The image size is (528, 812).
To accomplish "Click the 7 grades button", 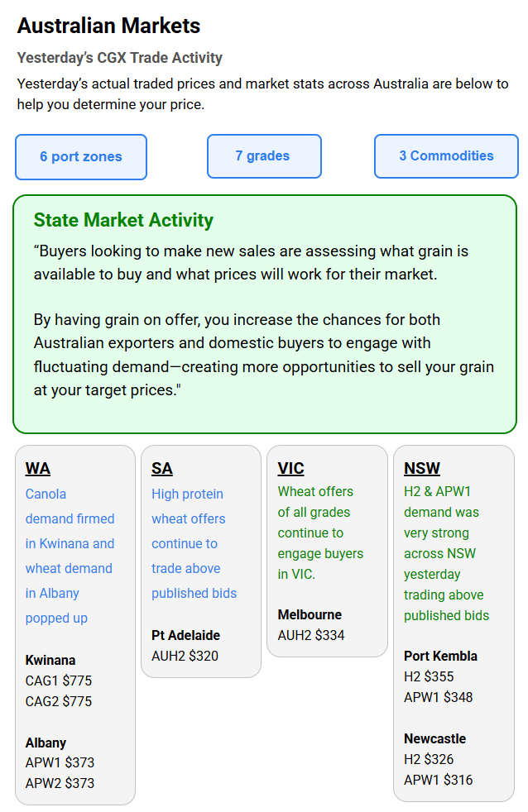I will coord(263,155).
